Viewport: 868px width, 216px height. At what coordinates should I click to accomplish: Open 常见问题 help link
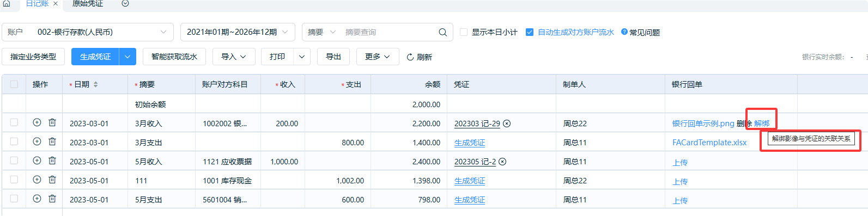tap(641, 32)
